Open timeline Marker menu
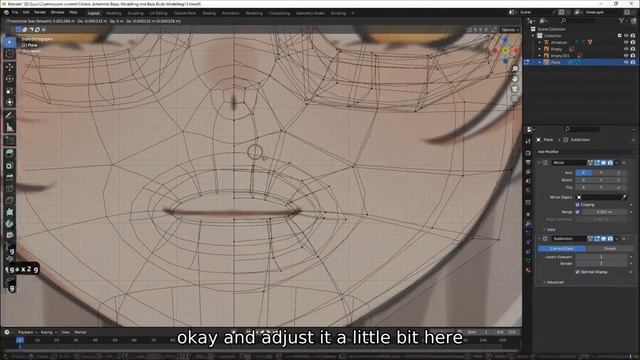Screen dimensions: 640x360 (x=80, y=332)
